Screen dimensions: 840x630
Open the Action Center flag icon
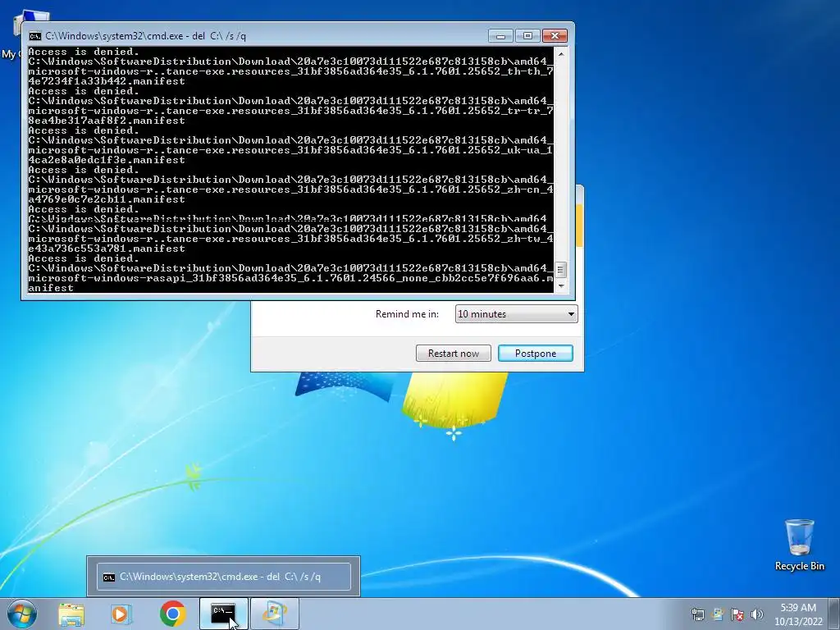pos(737,614)
